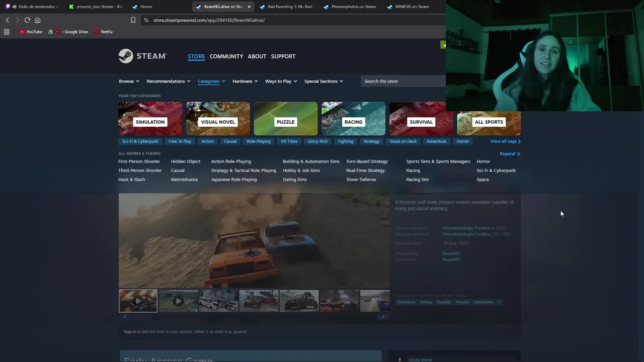Click the address bar URL
This screenshot has height=362, width=644.
(x=209, y=20)
